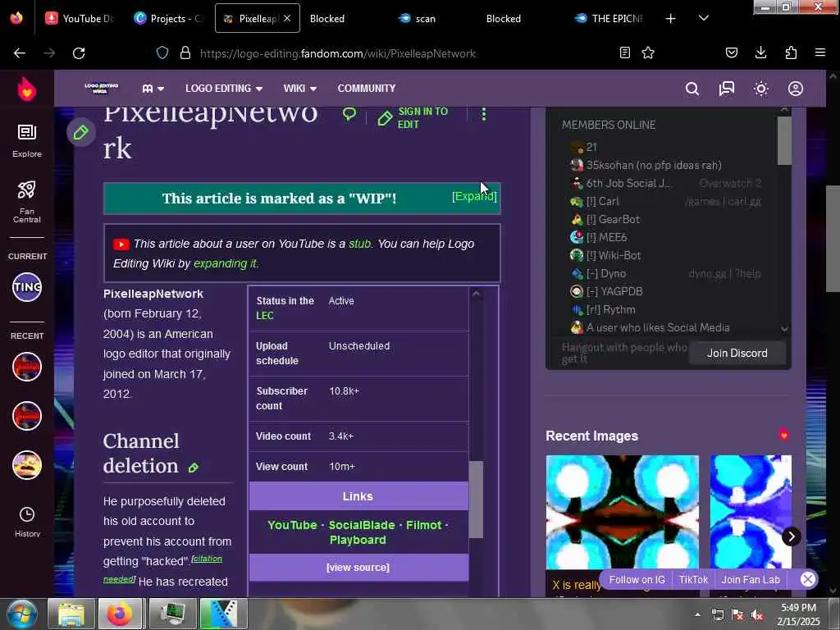Open the Pocket save icon
840x630 pixels.
point(731,52)
